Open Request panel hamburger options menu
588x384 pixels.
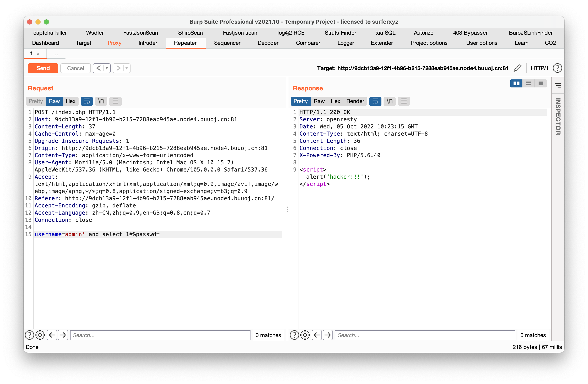pyautogui.click(x=115, y=101)
